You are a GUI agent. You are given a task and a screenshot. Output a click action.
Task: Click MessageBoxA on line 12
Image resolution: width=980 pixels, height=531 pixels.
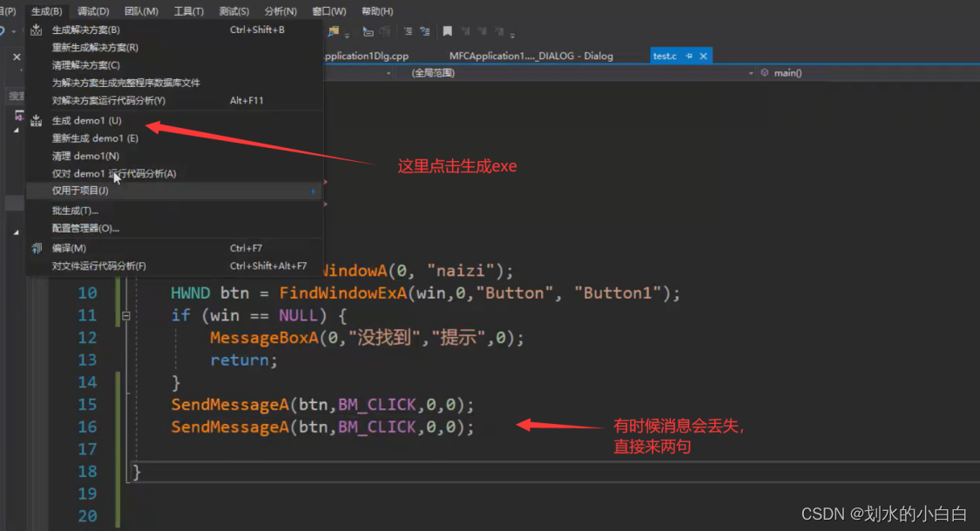tap(264, 338)
